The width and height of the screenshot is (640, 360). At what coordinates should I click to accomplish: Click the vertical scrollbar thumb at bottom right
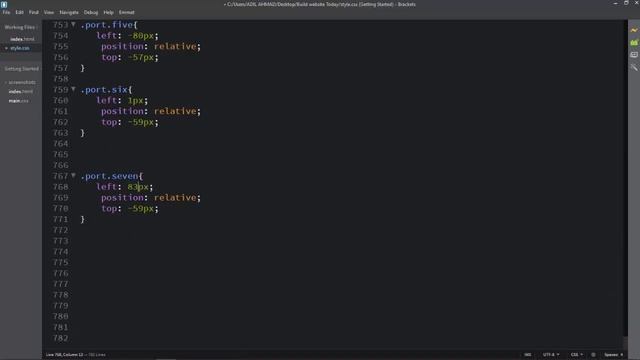tap(625, 342)
